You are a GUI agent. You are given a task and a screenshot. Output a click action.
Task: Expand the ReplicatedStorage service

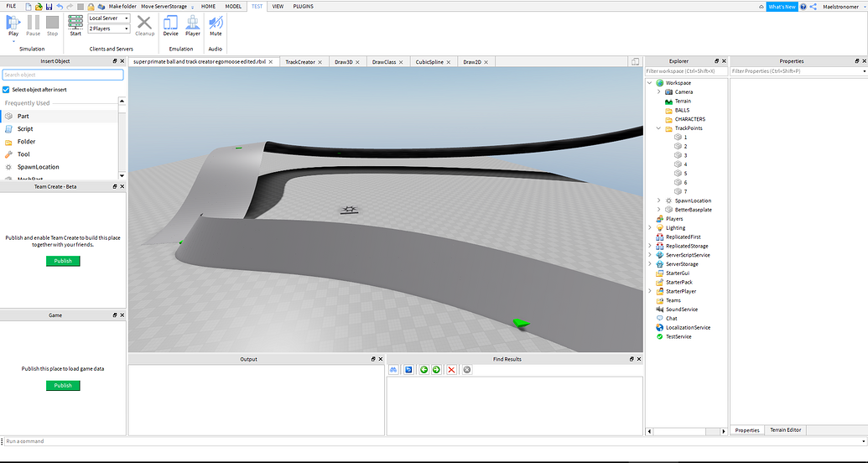pyautogui.click(x=649, y=246)
